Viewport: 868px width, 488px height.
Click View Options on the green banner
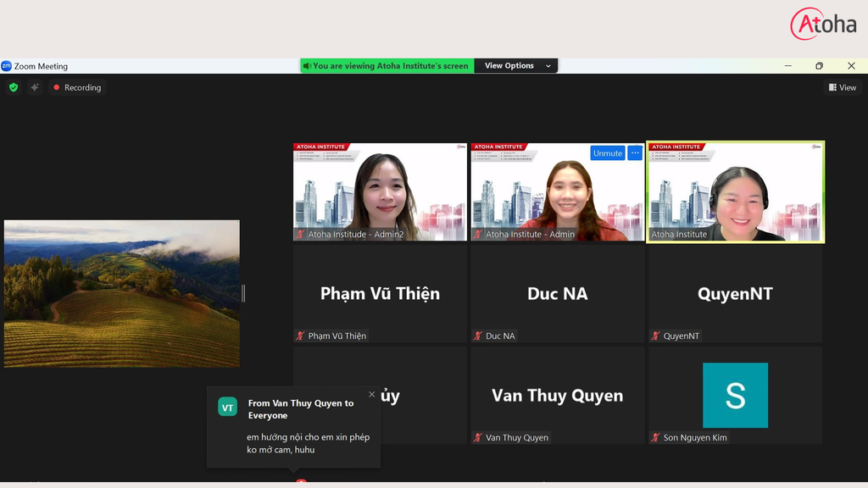(x=509, y=65)
